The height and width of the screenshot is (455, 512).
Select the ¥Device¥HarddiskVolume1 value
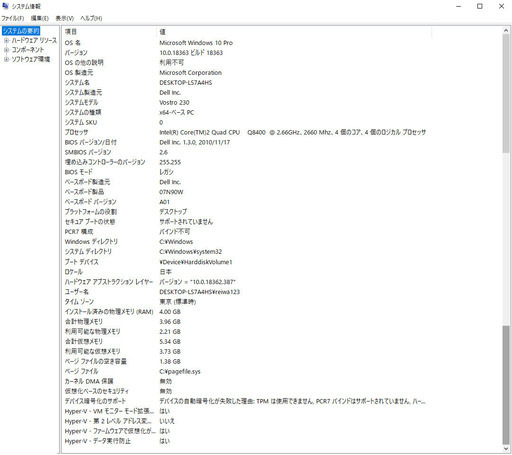coord(196,262)
